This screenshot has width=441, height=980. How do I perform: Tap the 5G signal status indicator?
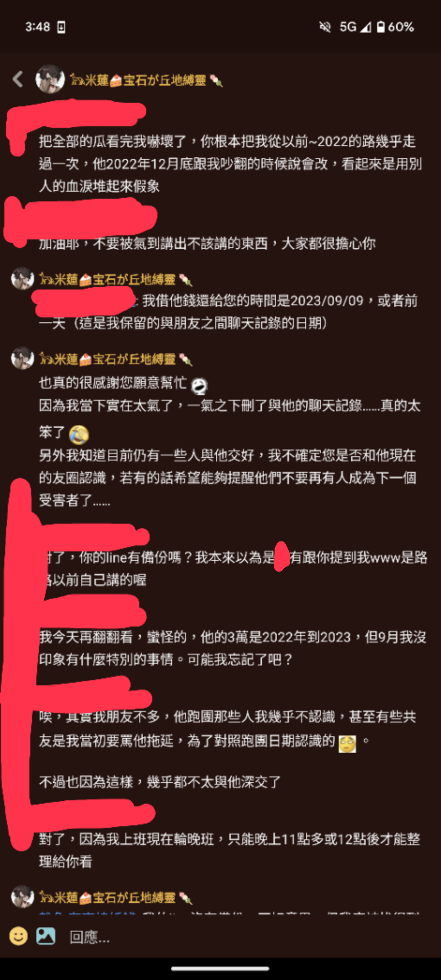[355, 27]
